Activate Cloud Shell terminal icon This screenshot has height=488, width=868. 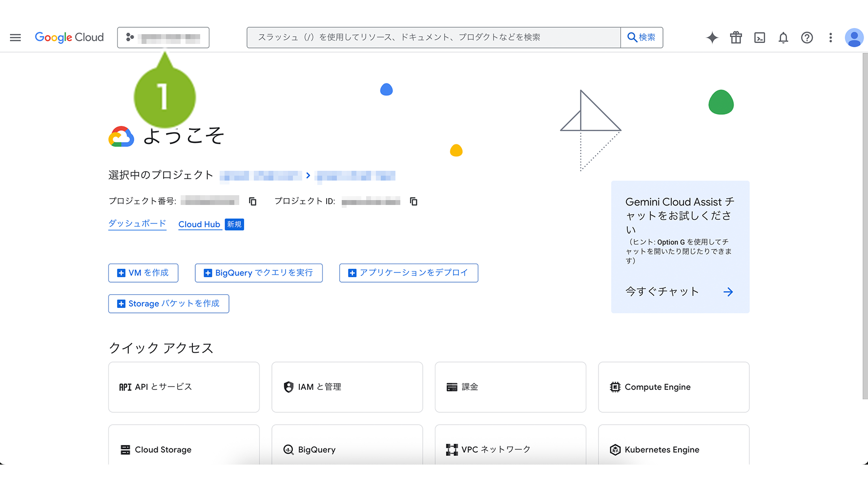point(760,38)
